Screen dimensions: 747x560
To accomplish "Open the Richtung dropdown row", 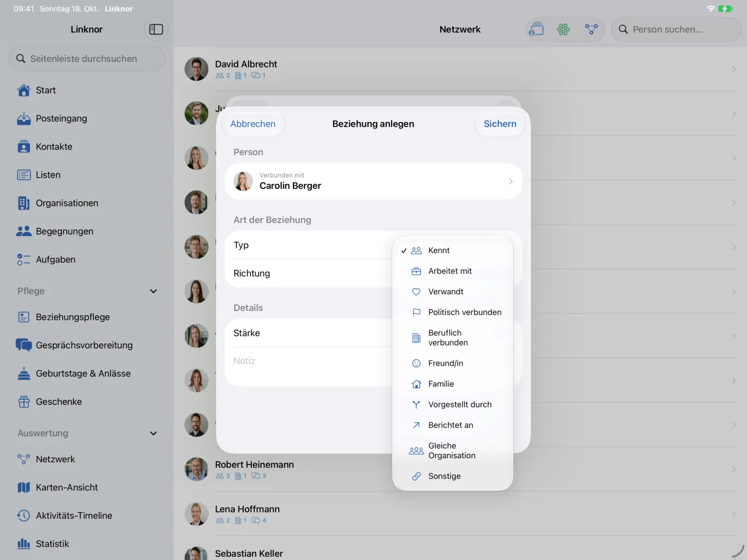I will coord(373,274).
